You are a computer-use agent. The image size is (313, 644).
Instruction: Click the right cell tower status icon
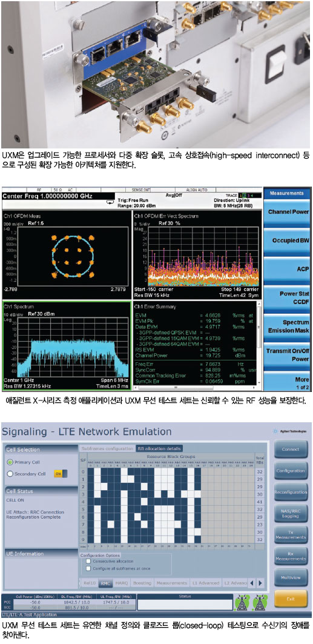(259, 603)
